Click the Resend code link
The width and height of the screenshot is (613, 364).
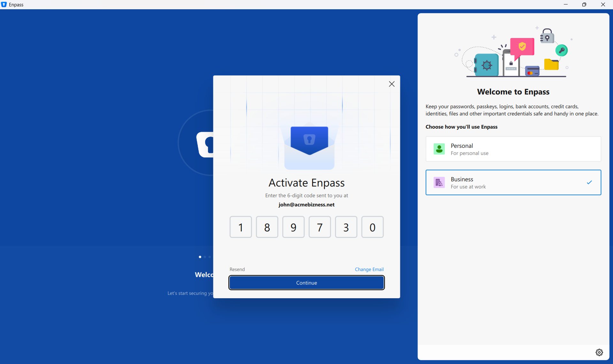pos(237,269)
